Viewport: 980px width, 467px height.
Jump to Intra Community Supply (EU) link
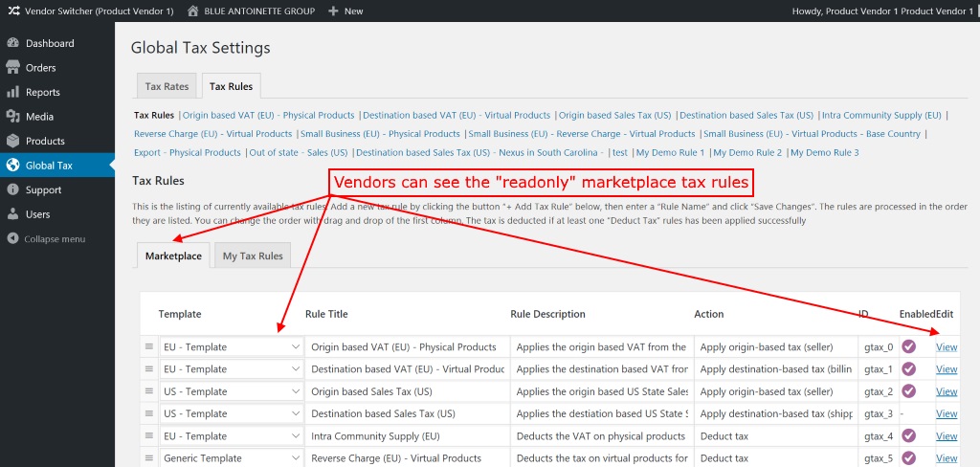(881, 115)
